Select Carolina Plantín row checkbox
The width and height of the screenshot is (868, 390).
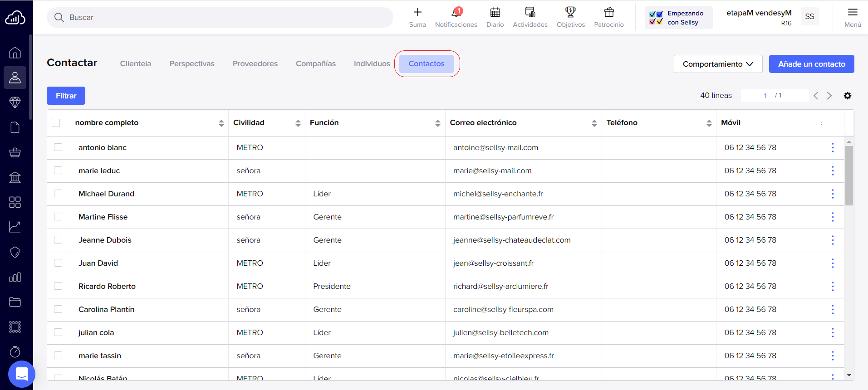click(58, 309)
